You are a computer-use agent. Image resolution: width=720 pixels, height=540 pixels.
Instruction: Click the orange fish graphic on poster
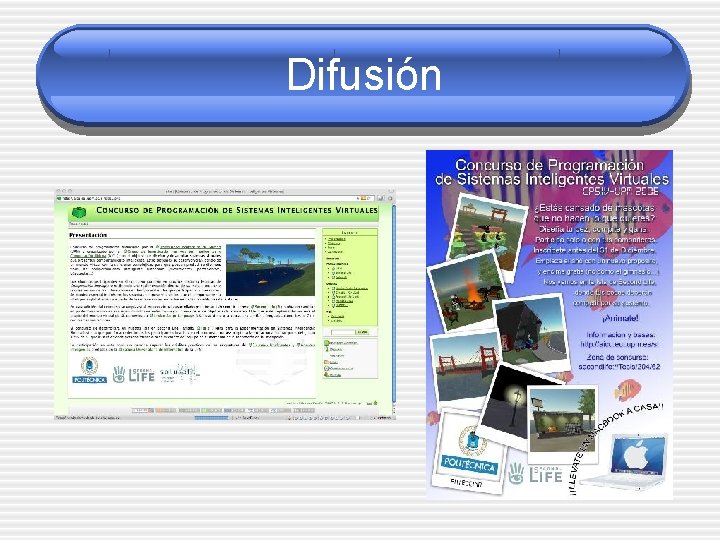[628, 389]
